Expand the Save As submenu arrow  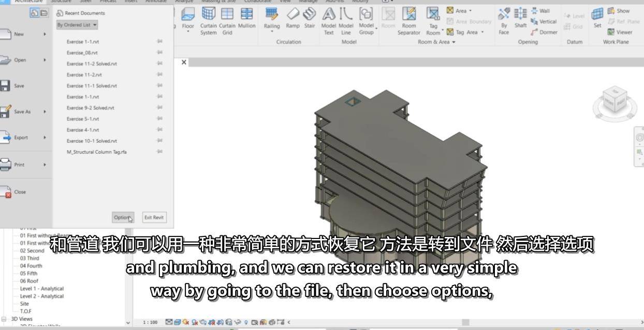(x=45, y=112)
